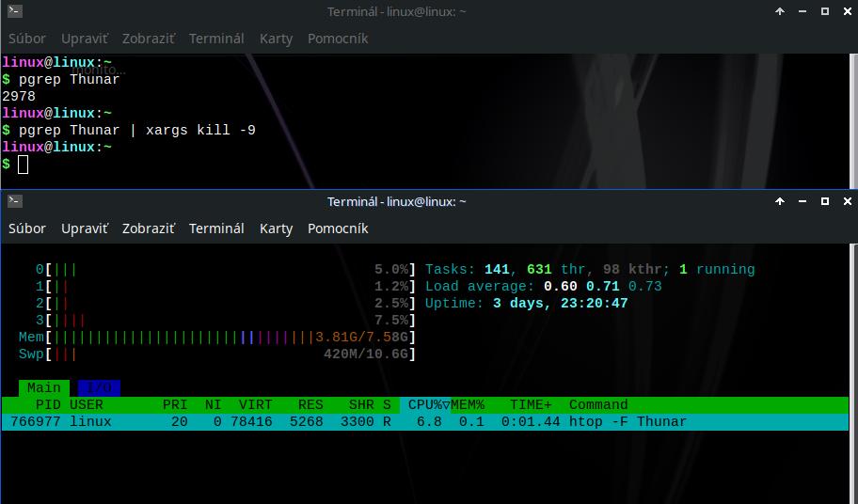This screenshot has width=858, height=504.
Task: Expand the Terminál menu in the pgrep window
Action: 216,39
